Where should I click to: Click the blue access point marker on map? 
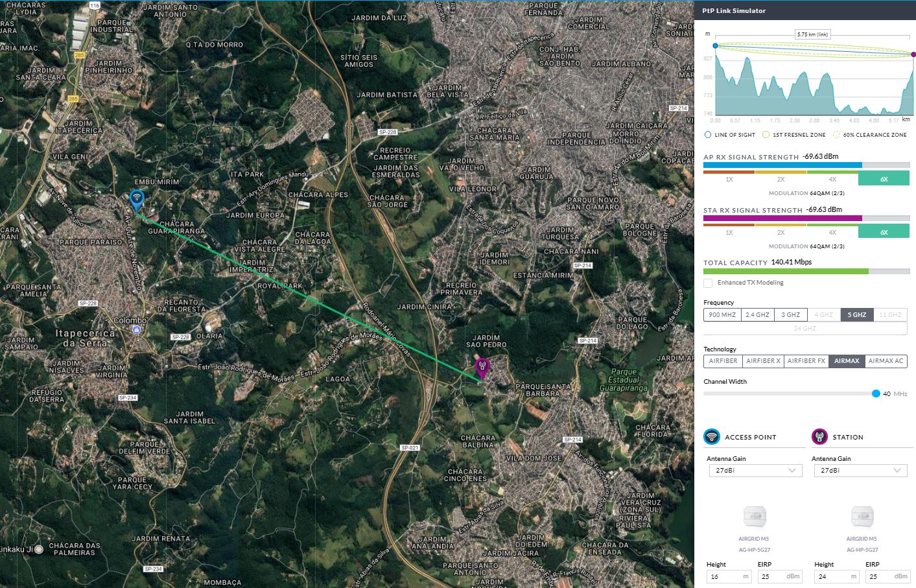[136, 200]
